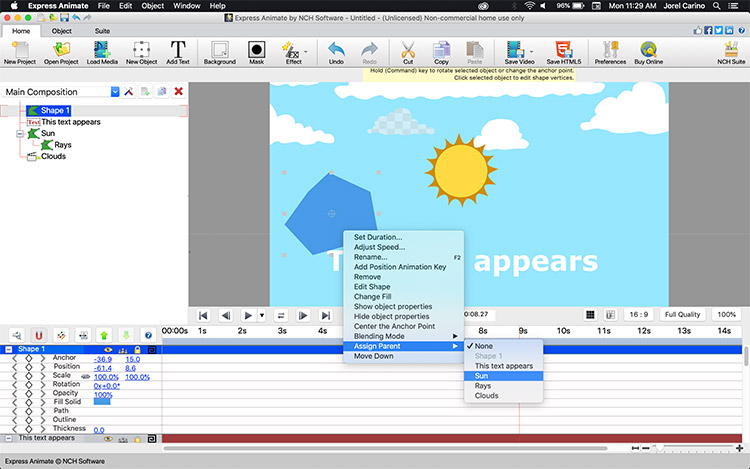This screenshot has width=750, height=469.
Task: Click the motion path icon in timeline toolbar
Action: tap(61, 335)
